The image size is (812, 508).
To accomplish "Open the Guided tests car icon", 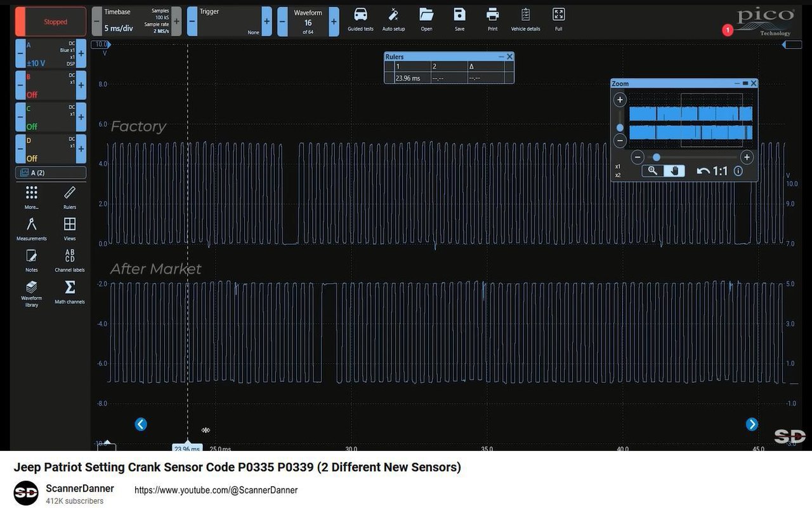I will [360, 19].
